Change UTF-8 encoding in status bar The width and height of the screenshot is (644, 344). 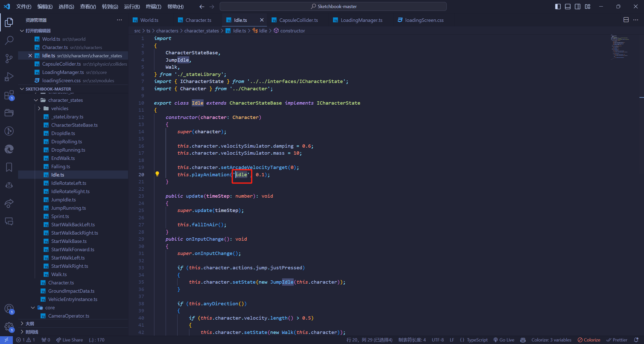tap(438, 340)
